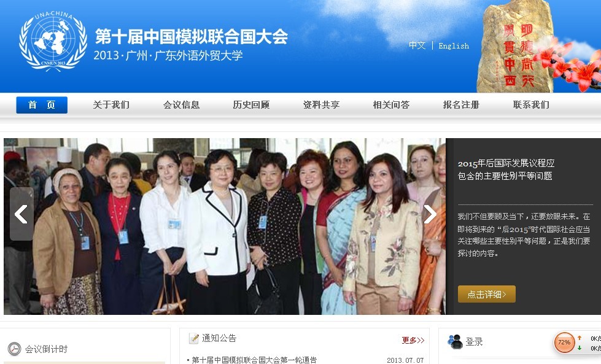Go to 会议信息 menu item
Image resolution: width=601 pixels, height=364 pixels.
click(x=181, y=105)
